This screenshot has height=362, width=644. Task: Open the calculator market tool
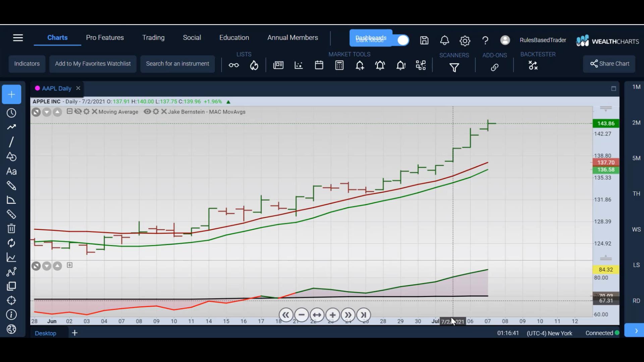[339, 65]
